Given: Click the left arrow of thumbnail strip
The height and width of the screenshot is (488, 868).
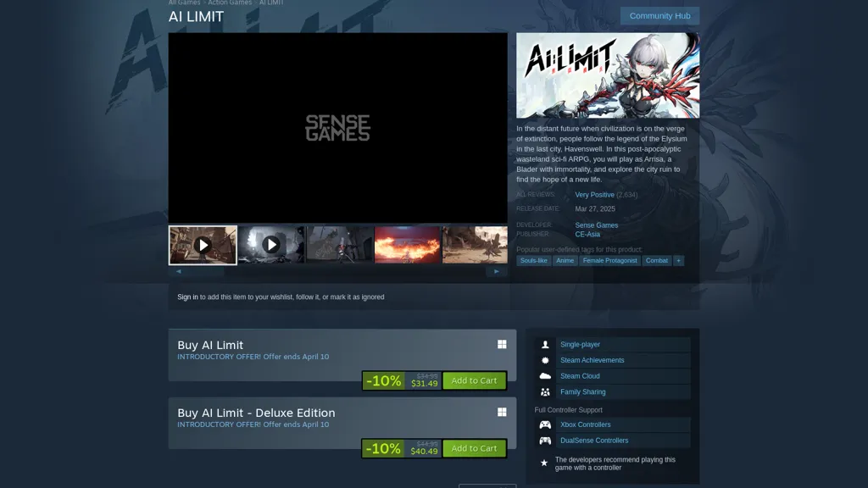Looking at the screenshot, I should [x=178, y=272].
